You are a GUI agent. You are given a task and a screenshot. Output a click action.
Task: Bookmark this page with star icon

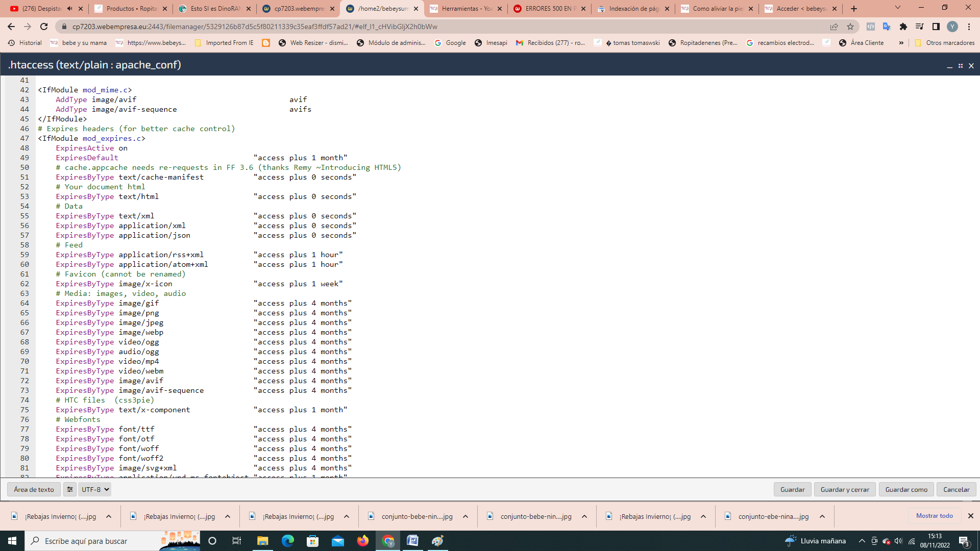[x=850, y=27]
